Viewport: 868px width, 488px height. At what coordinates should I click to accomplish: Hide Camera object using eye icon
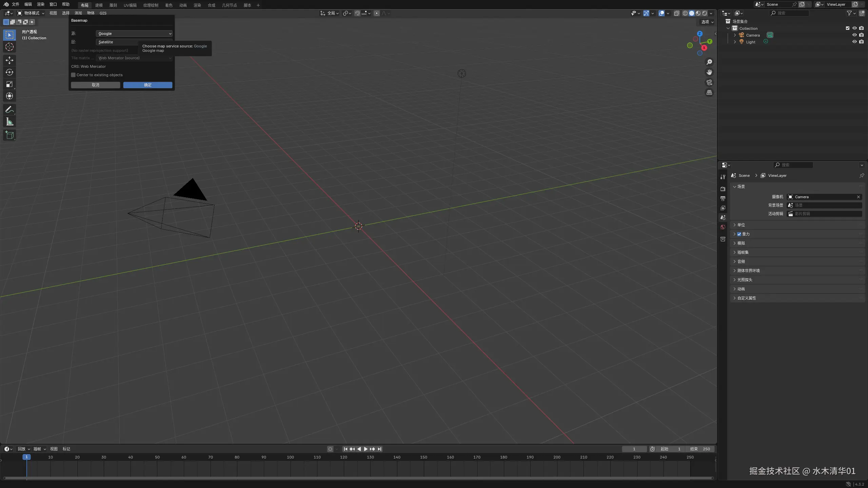854,35
